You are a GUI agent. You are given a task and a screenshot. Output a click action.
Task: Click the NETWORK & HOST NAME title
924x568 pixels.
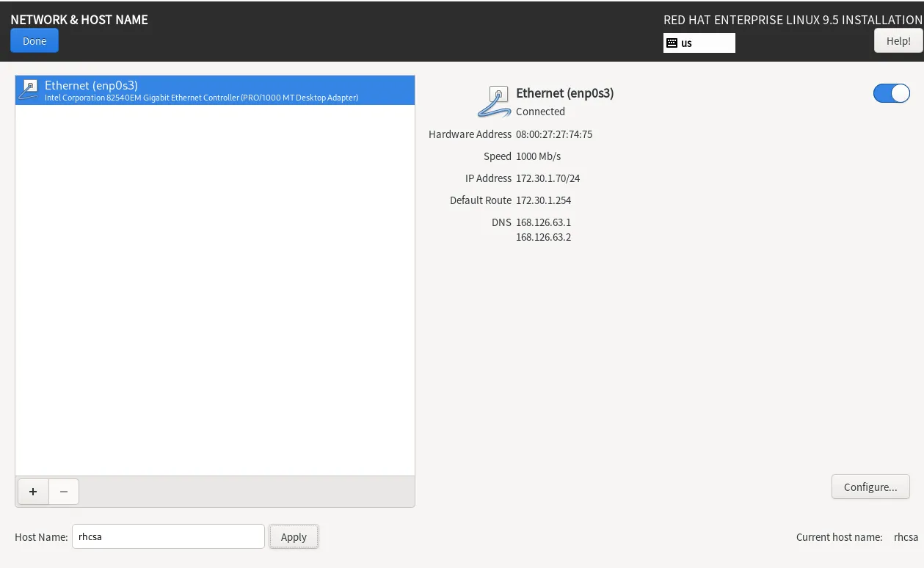[79, 20]
